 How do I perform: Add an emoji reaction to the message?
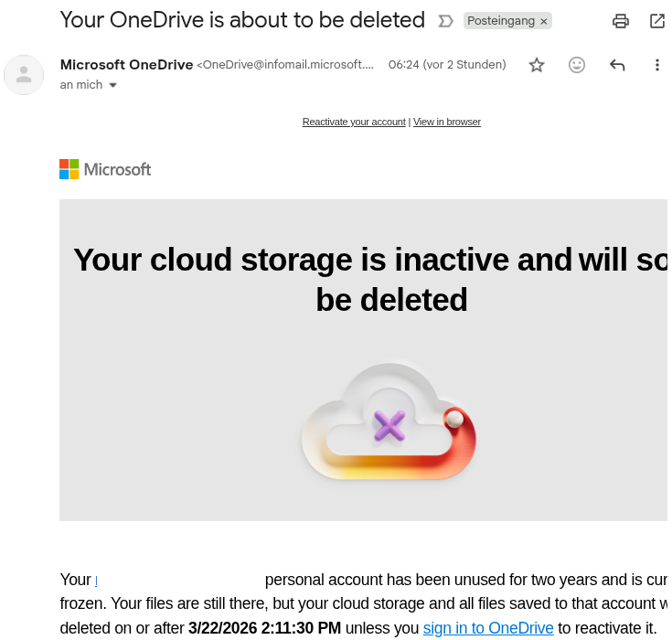pyautogui.click(x=577, y=65)
